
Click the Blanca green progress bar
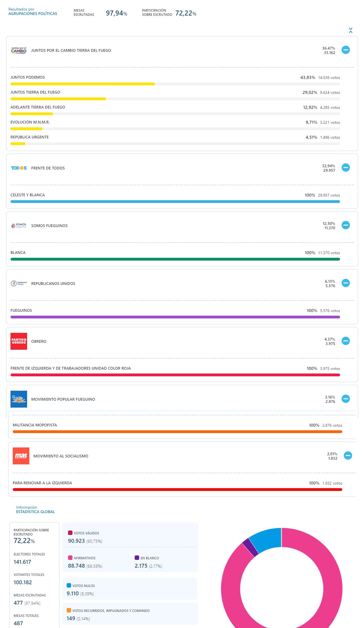point(175,259)
